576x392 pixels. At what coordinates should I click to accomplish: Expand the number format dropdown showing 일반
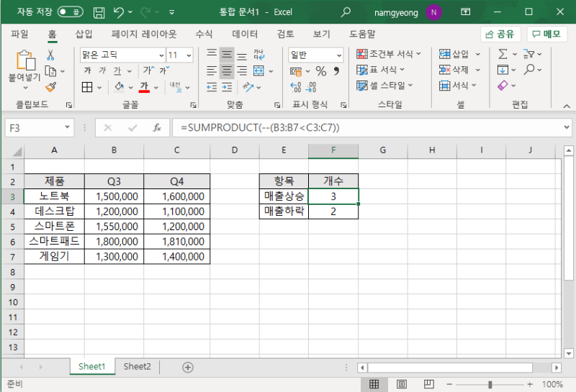tap(338, 55)
